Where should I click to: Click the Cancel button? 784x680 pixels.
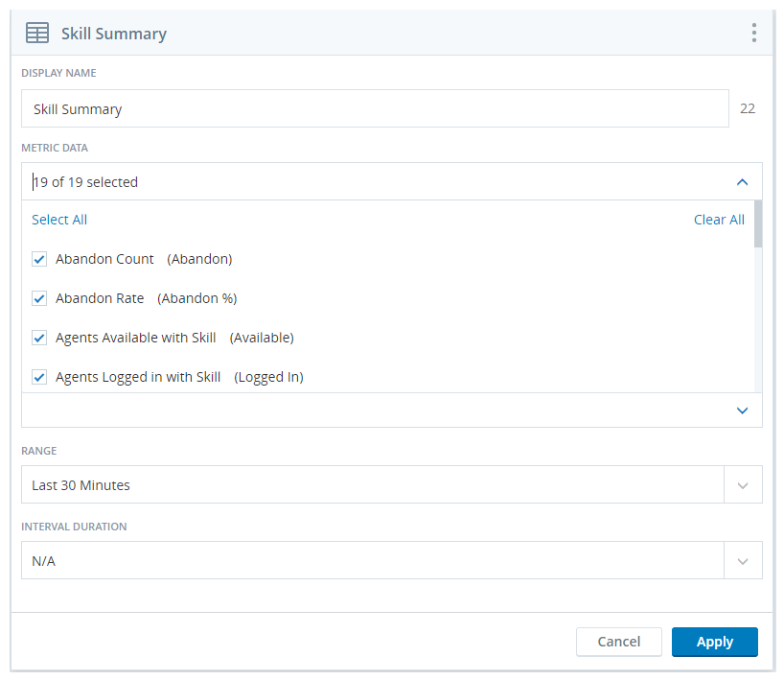click(618, 642)
